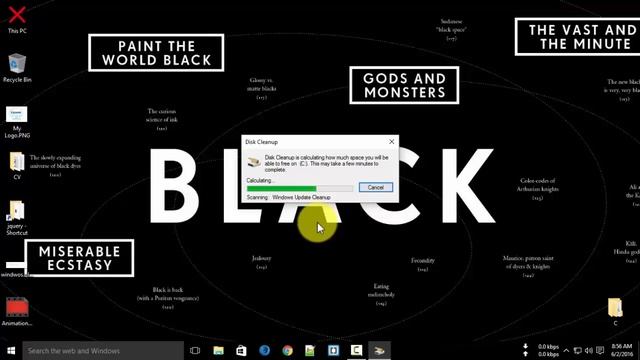Open the green notepad taskbar app
Image resolution: width=640 pixels, height=360 pixels.
[x=310, y=351]
